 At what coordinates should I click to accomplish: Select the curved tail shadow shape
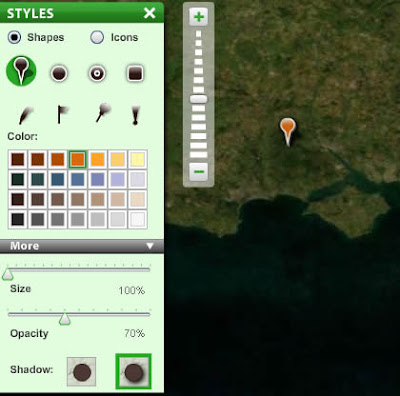point(26,115)
